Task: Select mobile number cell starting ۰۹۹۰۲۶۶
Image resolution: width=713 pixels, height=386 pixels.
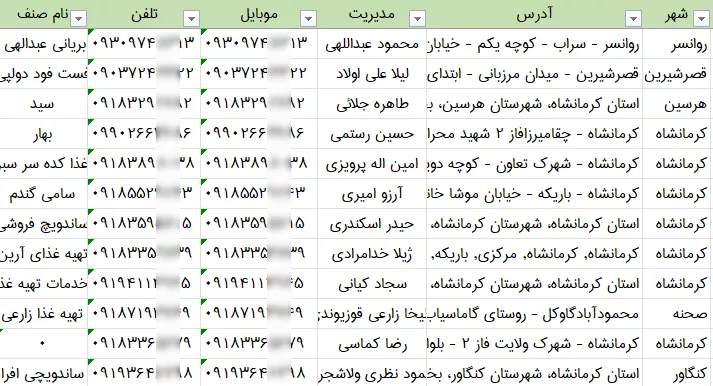Action: tap(259, 134)
